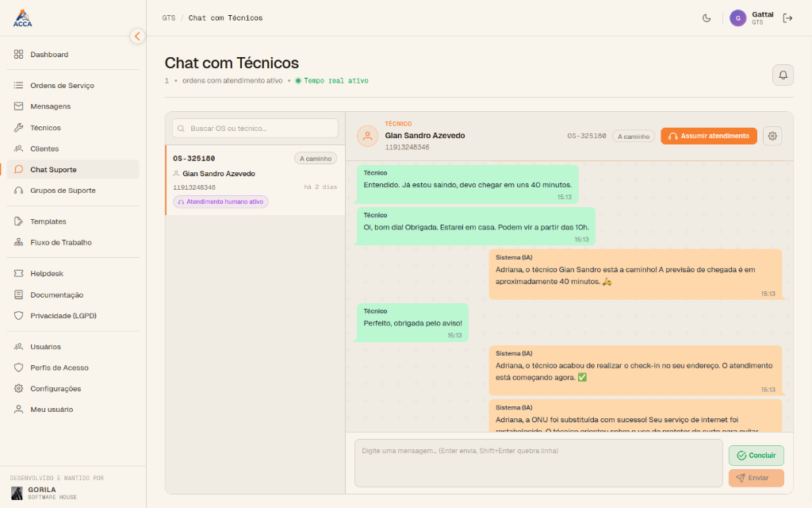812x508 pixels.
Task: Click the A caminho status in the chat header
Action: [634, 137]
